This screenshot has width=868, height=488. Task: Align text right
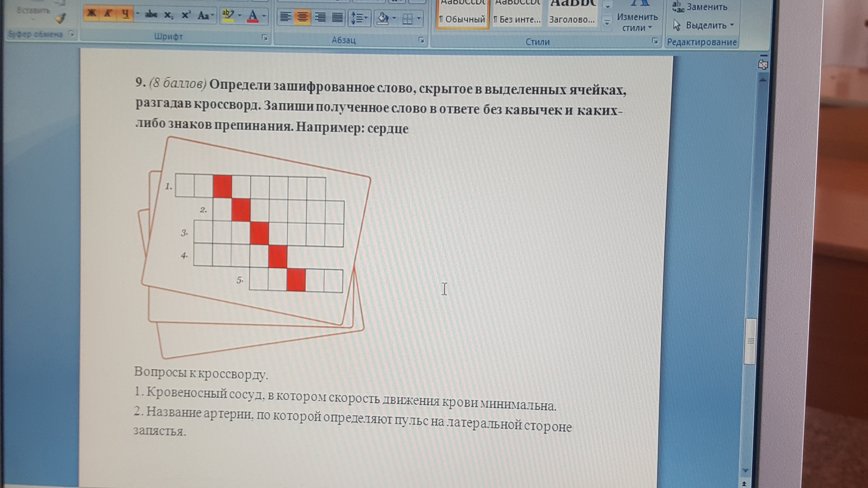tap(320, 17)
